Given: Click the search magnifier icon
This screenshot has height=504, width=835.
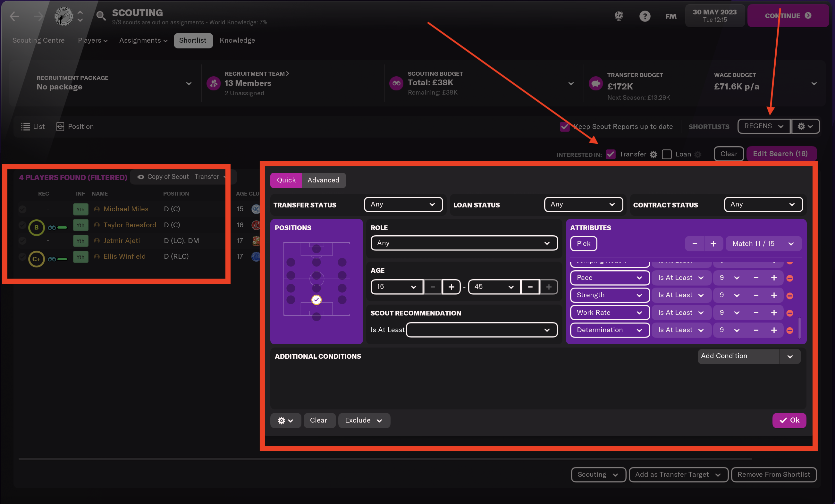Looking at the screenshot, I should (101, 16).
